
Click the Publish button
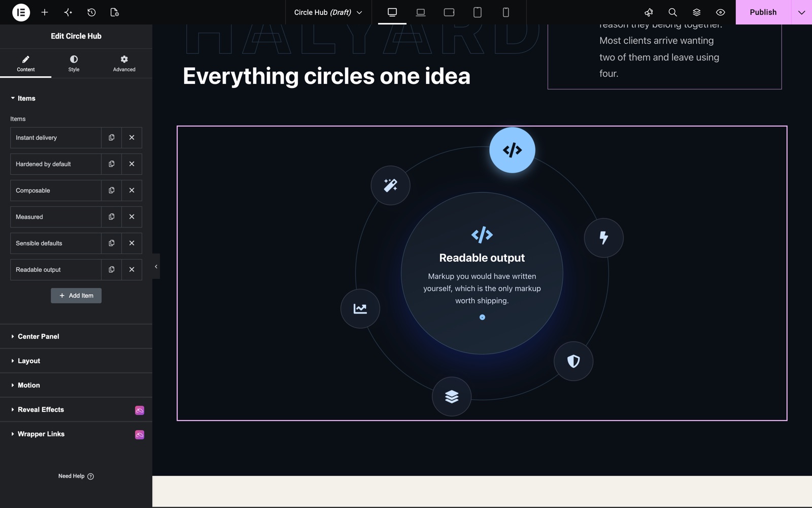(763, 12)
